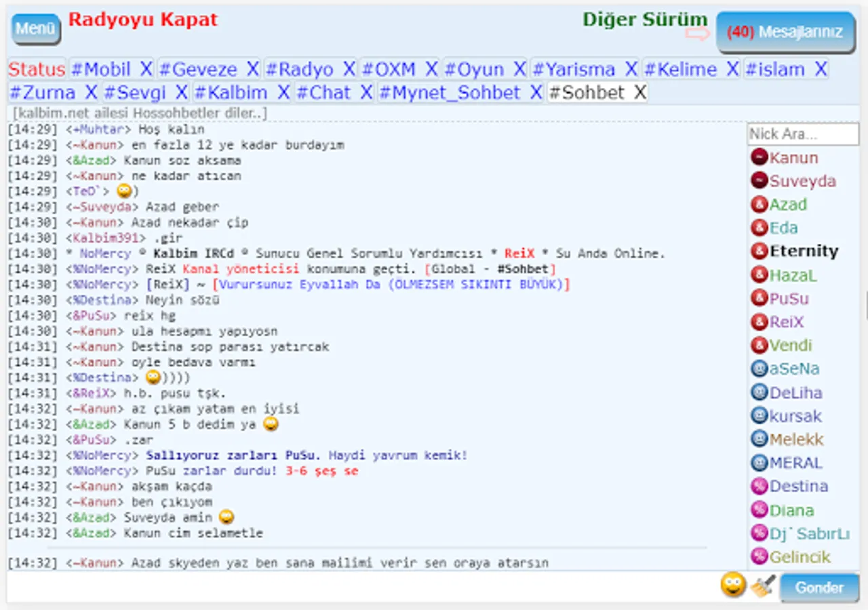Clear chat with the brush icon
This screenshot has width=868, height=610.
762,586
